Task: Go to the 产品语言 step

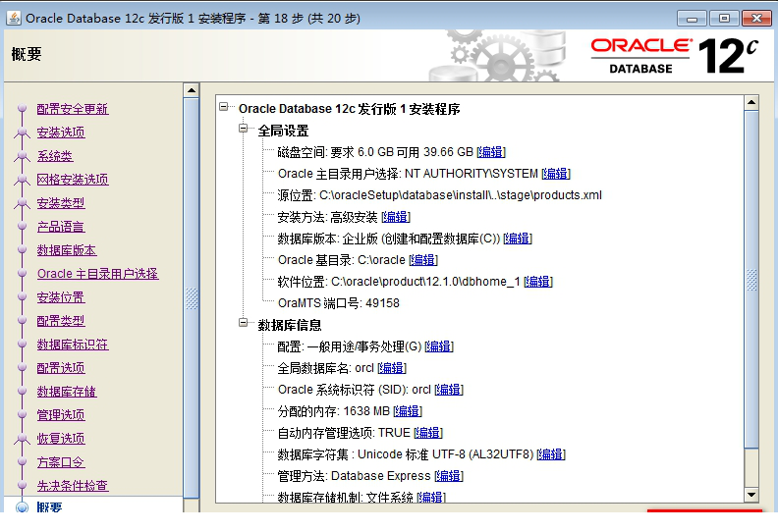Action: (61, 227)
